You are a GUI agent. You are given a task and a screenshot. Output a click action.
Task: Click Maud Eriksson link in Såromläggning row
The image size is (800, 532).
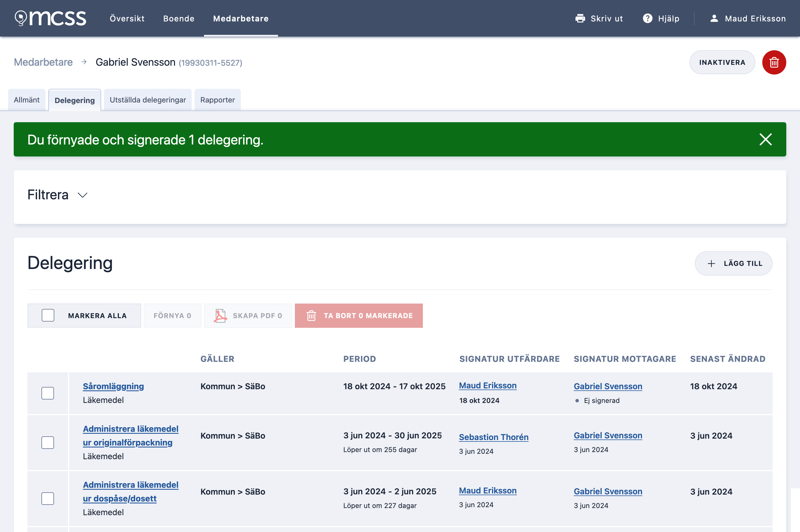[x=488, y=386]
